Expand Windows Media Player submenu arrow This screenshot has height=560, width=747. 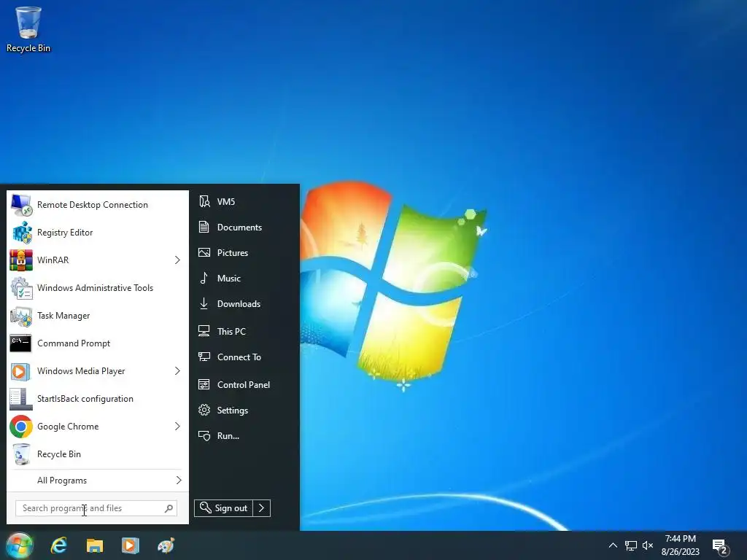pos(177,371)
